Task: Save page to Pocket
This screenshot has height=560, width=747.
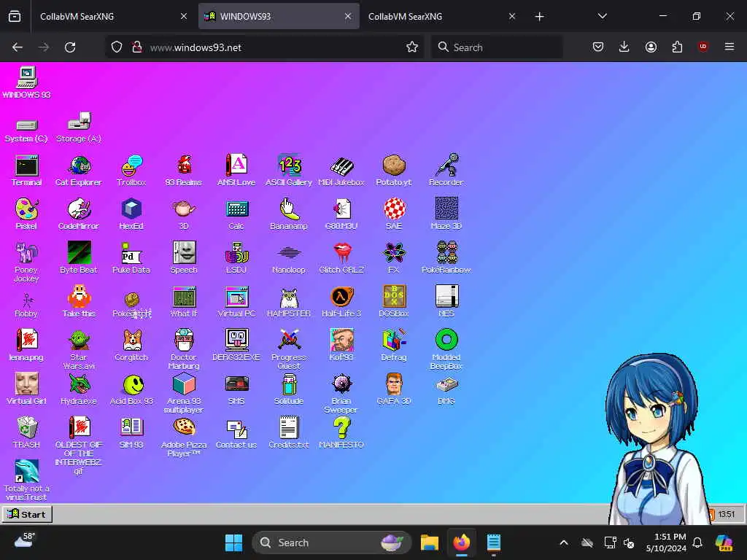Action: [x=598, y=47]
